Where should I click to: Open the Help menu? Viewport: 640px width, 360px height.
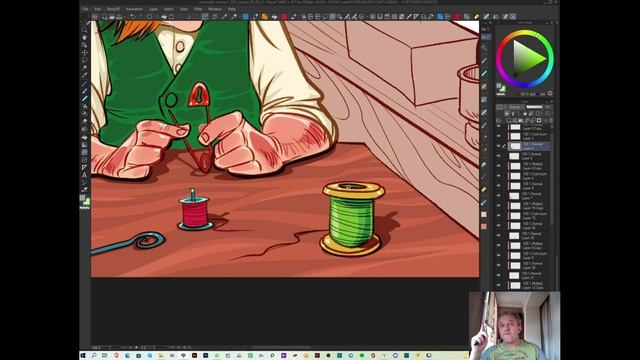click(232, 9)
